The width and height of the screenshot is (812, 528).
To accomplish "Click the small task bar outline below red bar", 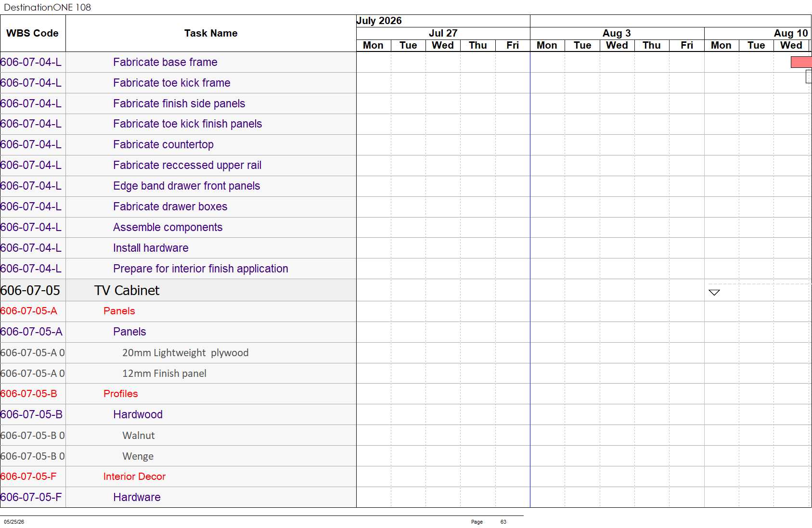I will coord(809,77).
